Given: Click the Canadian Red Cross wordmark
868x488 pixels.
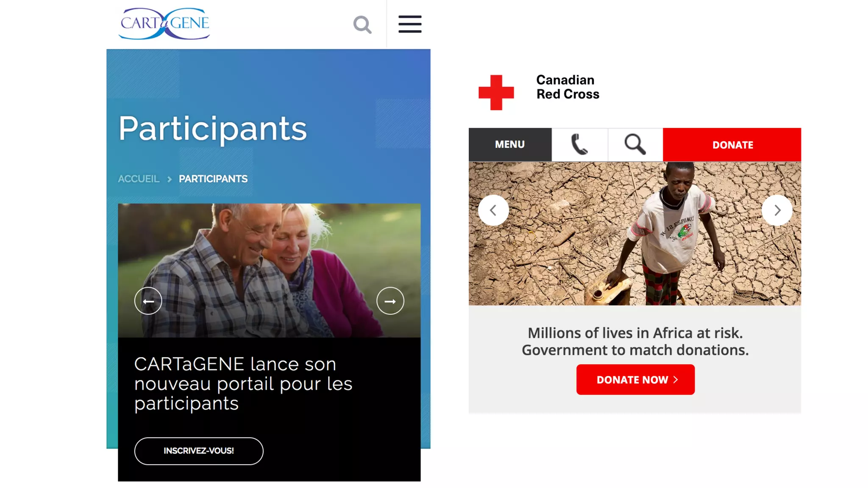Looking at the screenshot, I should [568, 87].
